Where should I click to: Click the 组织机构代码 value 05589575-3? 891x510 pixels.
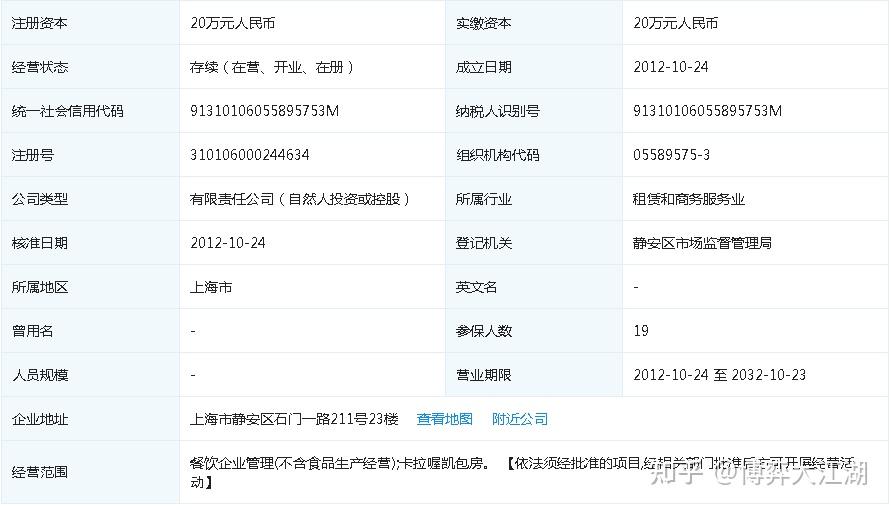coord(672,155)
